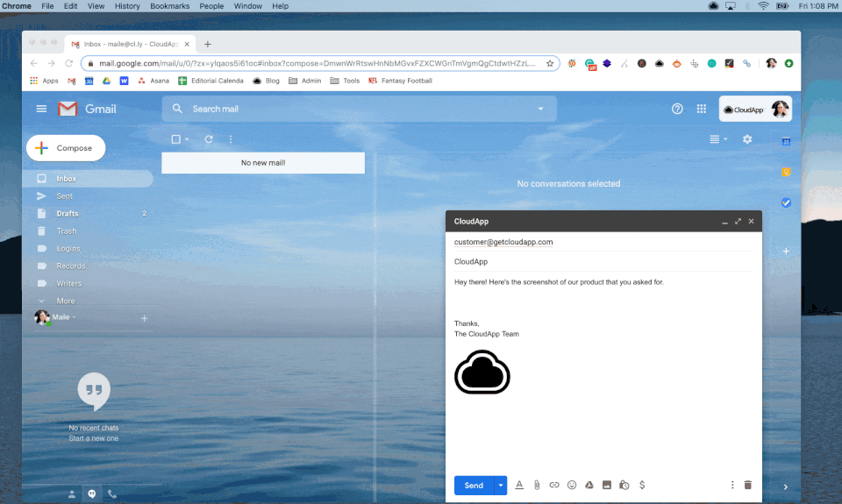Open the History menu
The image size is (842, 504).
coord(127,6)
